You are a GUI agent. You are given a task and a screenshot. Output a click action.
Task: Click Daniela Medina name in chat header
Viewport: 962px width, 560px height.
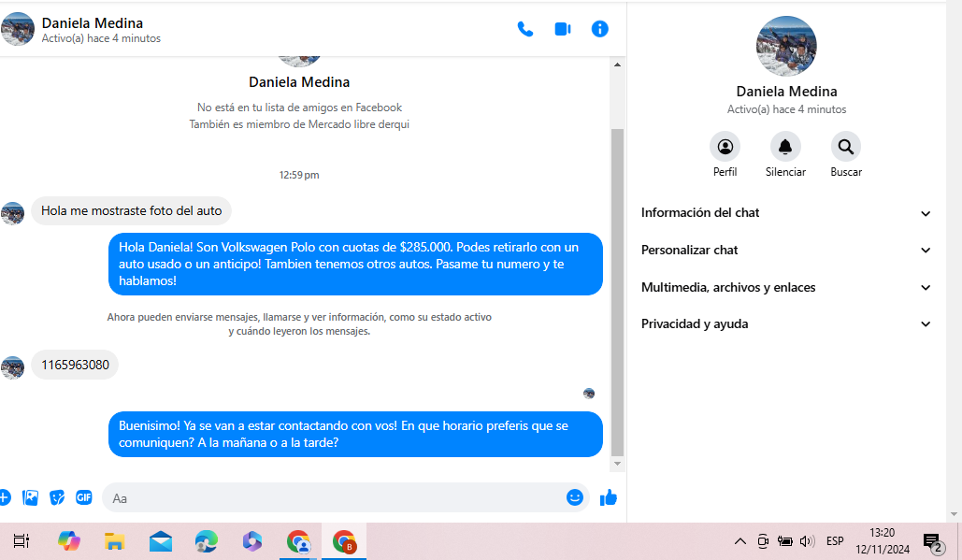93,22
